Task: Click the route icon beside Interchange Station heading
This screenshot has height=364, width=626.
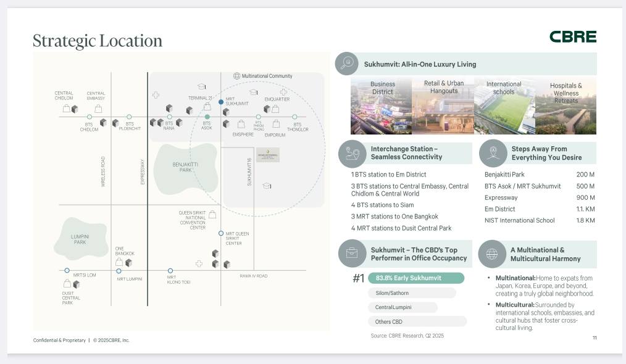Action: [x=353, y=153]
